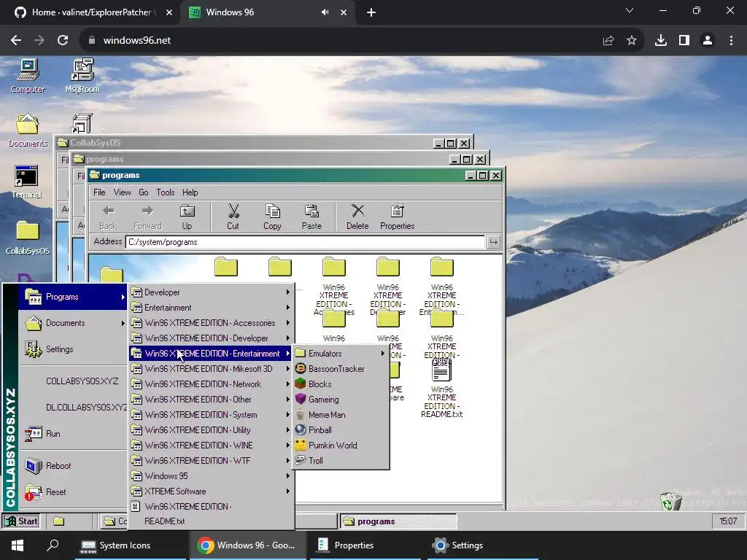This screenshot has width=747, height=560.
Task: Expand Win96 XTREME EDITION - Network submenu
Action: (x=211, y=384)
